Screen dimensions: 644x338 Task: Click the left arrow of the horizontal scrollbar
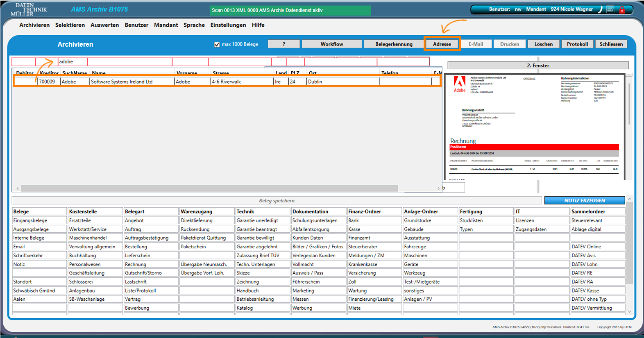tap(18, 188)
